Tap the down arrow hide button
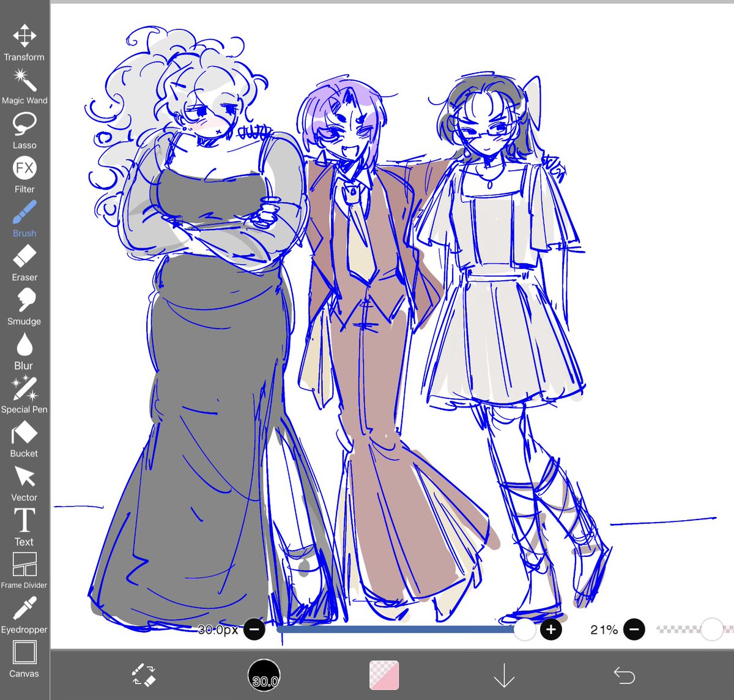Screen dimensions: 734x700 (504, 676)
